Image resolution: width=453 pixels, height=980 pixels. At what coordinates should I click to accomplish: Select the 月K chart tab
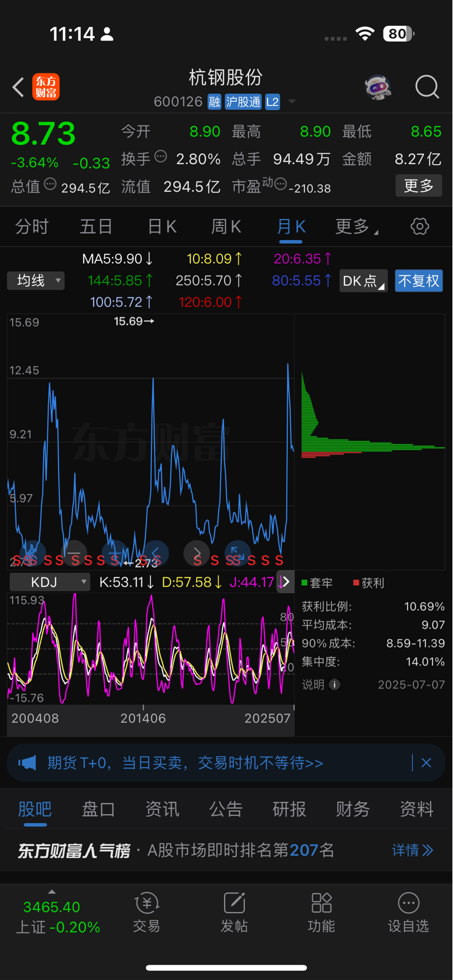tap(291, 227)
